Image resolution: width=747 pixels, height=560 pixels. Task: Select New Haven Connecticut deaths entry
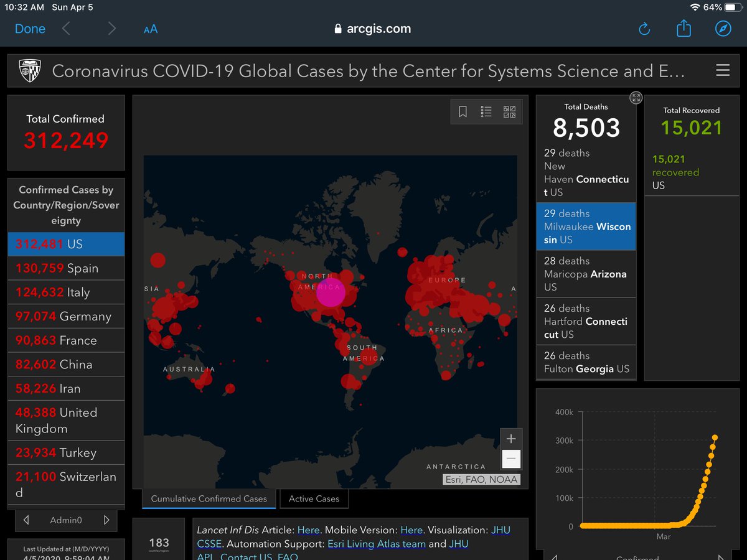tap(586, 173)
